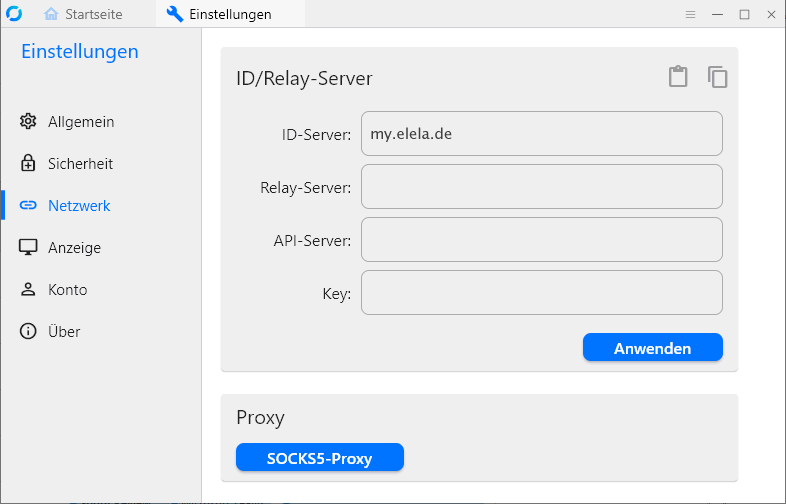Viewport: 786px width, 504px height.
Task: Select the Einstellungen tab
Action: tap(219, 14)
